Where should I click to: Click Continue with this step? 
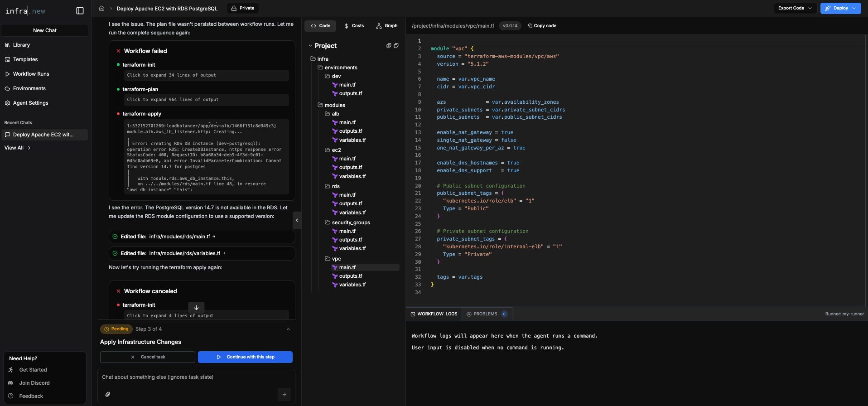(245, 357)
